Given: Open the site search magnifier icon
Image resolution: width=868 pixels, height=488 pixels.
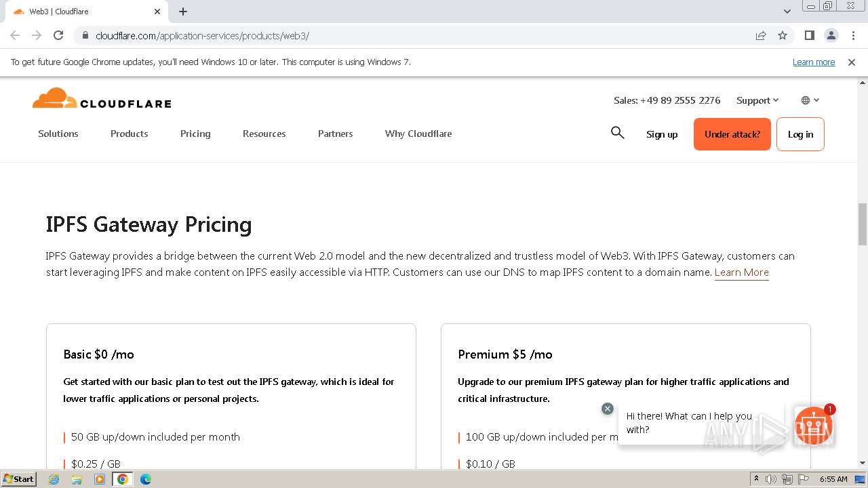Looking at the screenshot, I should pyautogui.click(x=617, y=133).
